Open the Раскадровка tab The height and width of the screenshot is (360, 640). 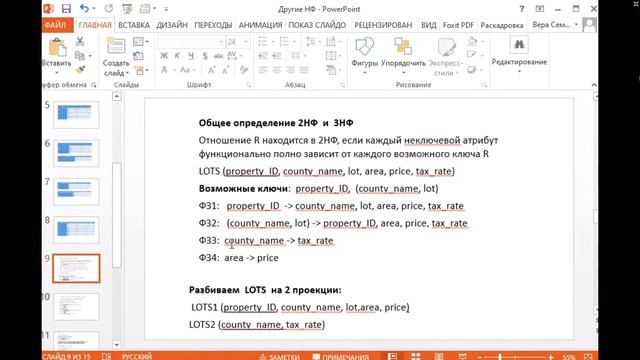(x=502, y=25)
